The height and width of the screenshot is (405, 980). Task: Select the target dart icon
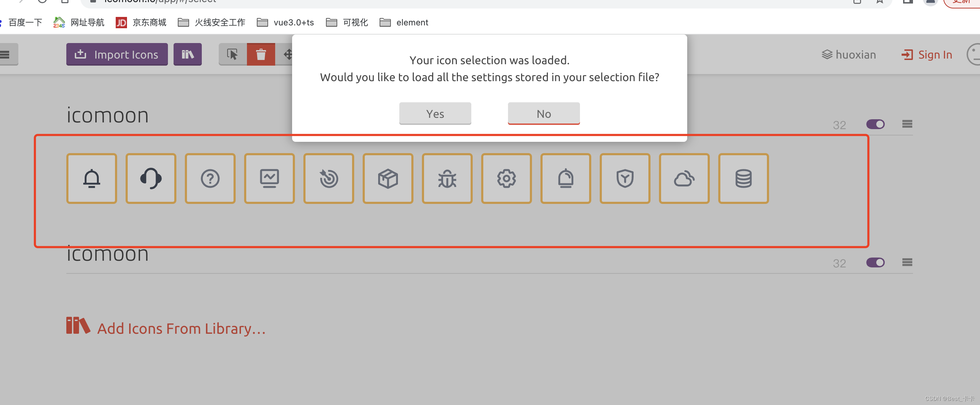329,178
